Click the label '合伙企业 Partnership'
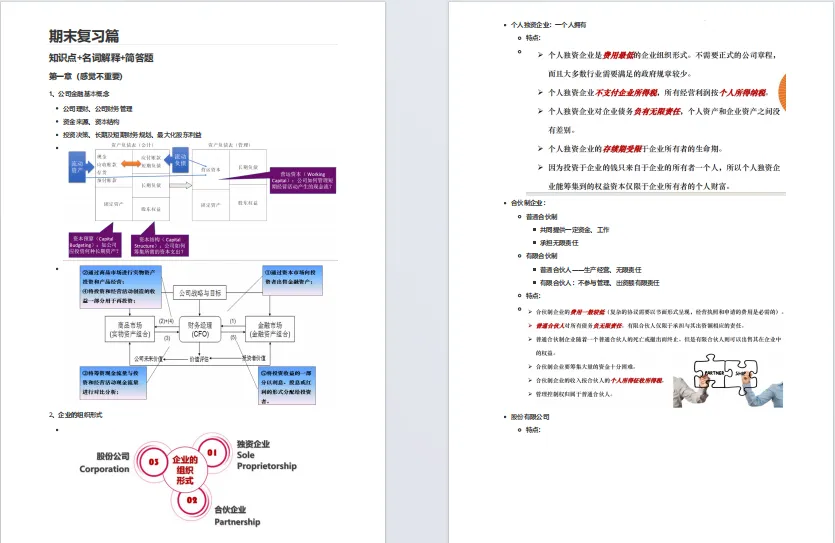 [x=237, y=515]
